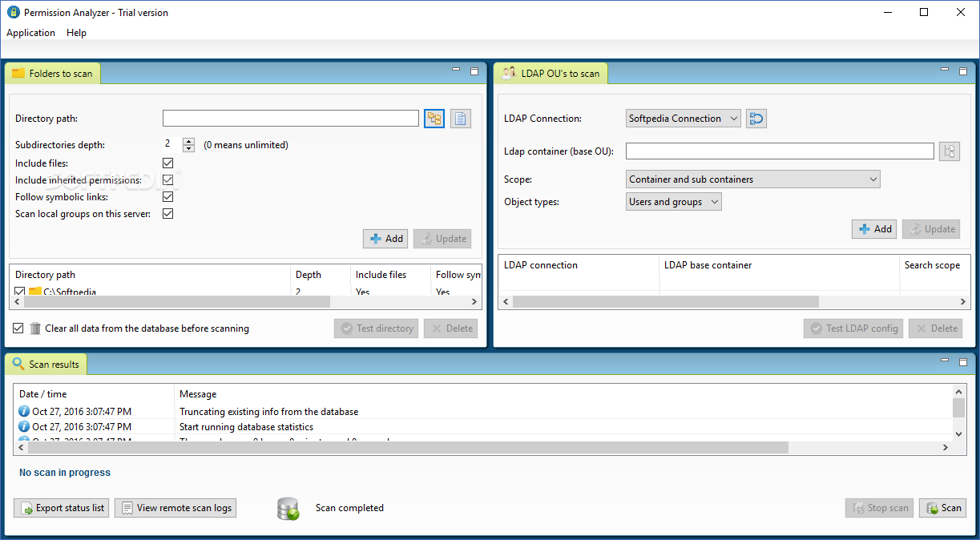Minimize the Folders to scan panel

[456, 71]
